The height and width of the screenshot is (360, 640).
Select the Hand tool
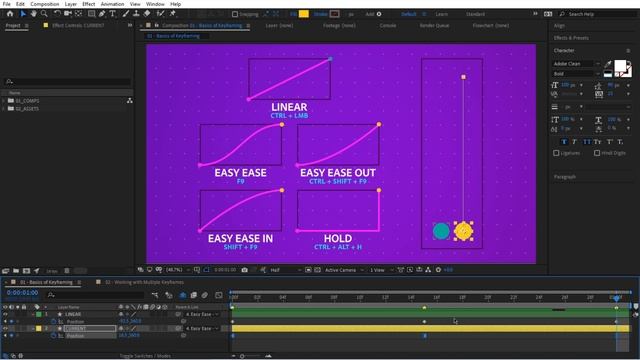33,14
